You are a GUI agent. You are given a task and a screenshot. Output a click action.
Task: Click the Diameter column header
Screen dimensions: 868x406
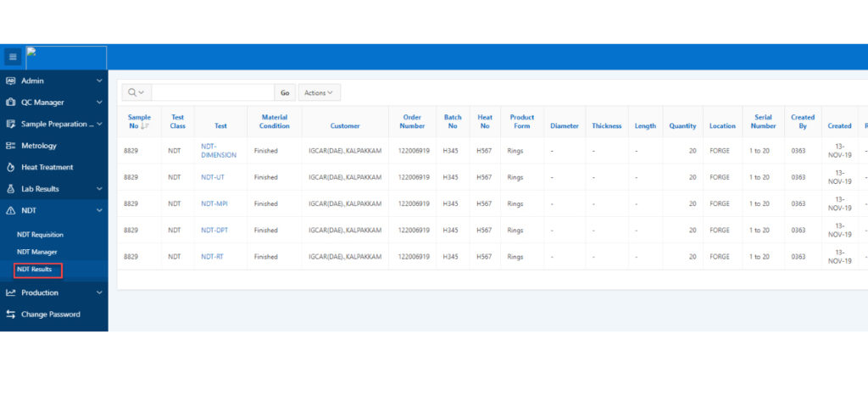tap(565, 126)
